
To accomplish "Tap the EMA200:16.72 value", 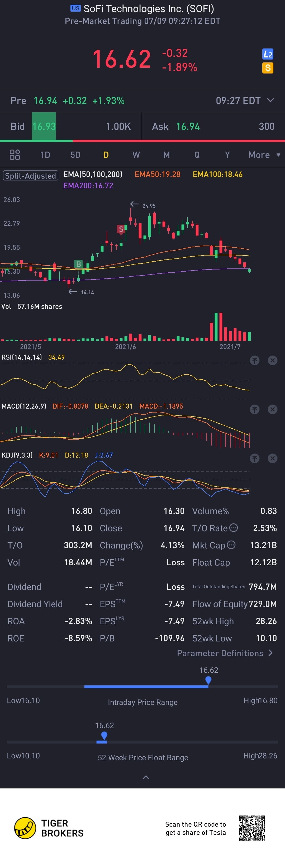I will [x=88, y=186].
